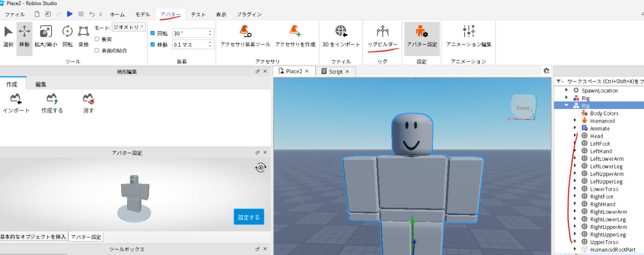
Task: Switch to the ホーム ribbon tab
Action: [x=117, y=14]
